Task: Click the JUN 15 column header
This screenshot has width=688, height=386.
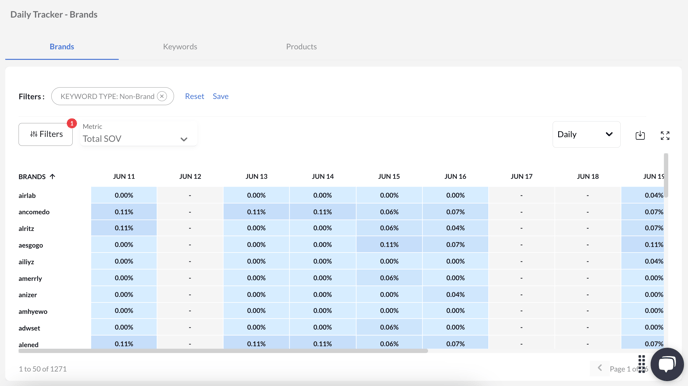Action: tap(389, 176)
